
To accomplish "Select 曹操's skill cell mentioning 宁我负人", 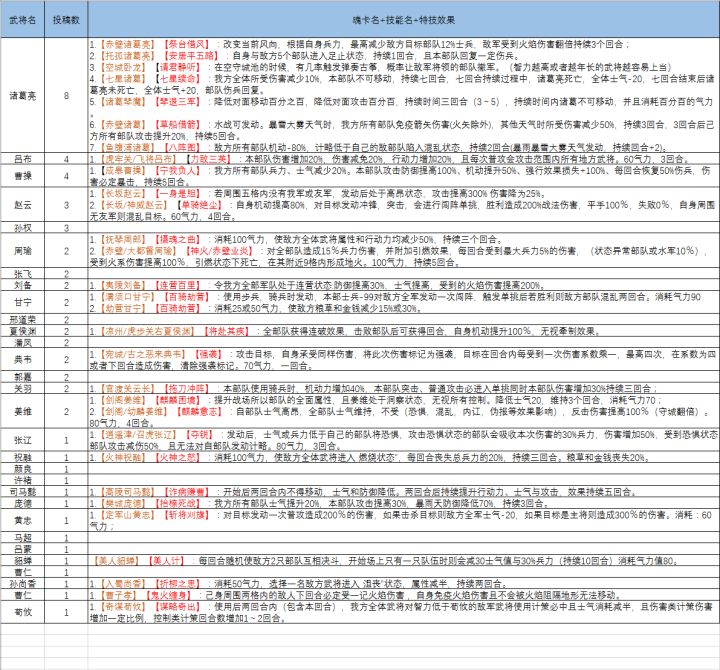I will tap(404, 176).
